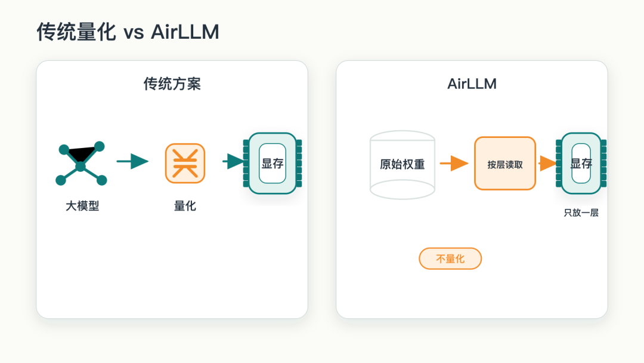Click the 原始权重 text label
Viewport: 644px width, 363px height.
[x=402, y=164]
